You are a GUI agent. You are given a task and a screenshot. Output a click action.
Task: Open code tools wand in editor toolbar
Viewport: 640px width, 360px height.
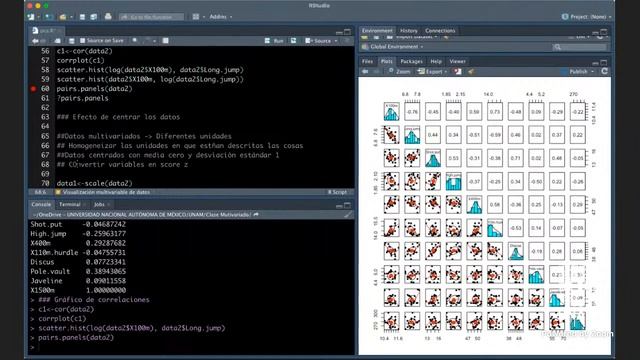click(x=147, y=41)
